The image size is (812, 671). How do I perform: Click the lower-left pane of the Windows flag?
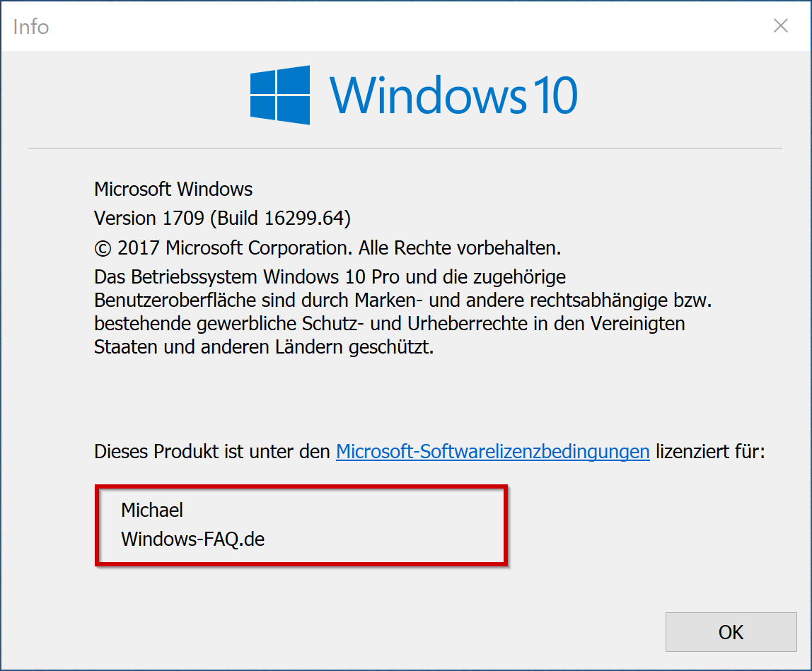click(263, 111)
